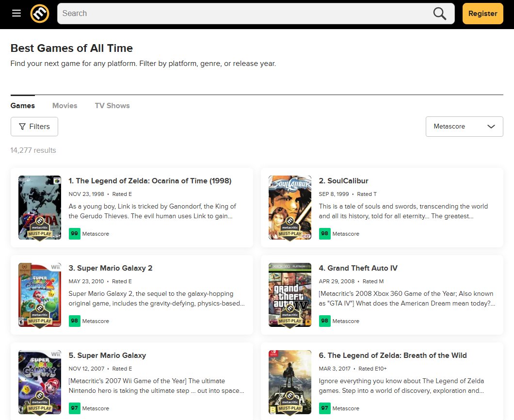
Task: Click the funnel icon in Filters
Action: click(22, 127)
